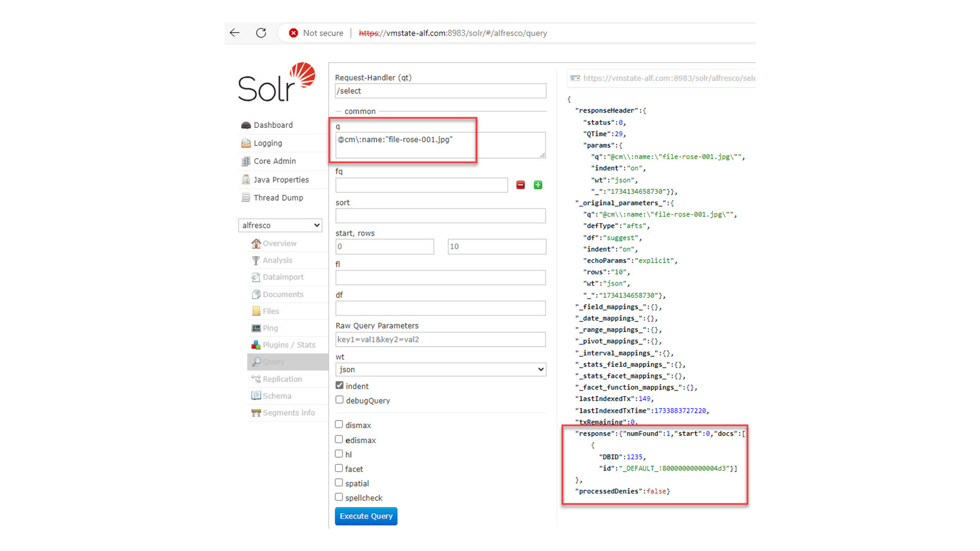
Task: Click the Dataimport icon
Action: click(256, 277)
